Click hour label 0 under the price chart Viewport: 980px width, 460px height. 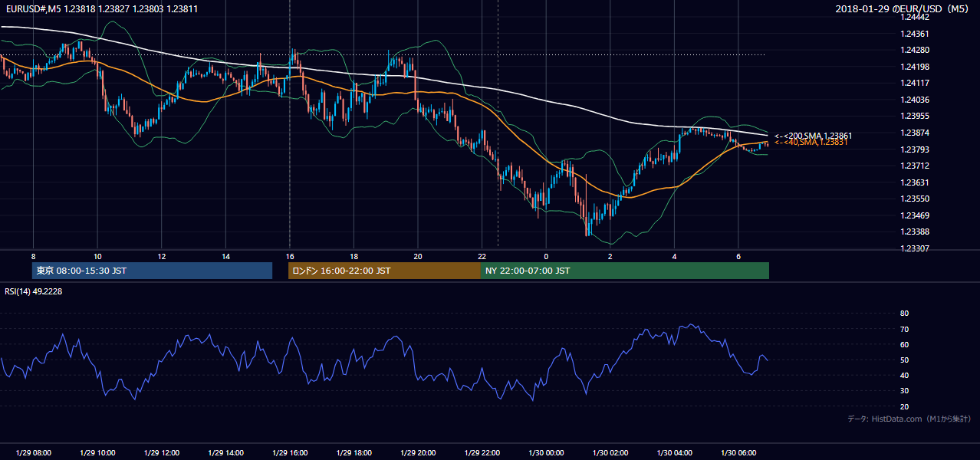[x=546, y=256]
